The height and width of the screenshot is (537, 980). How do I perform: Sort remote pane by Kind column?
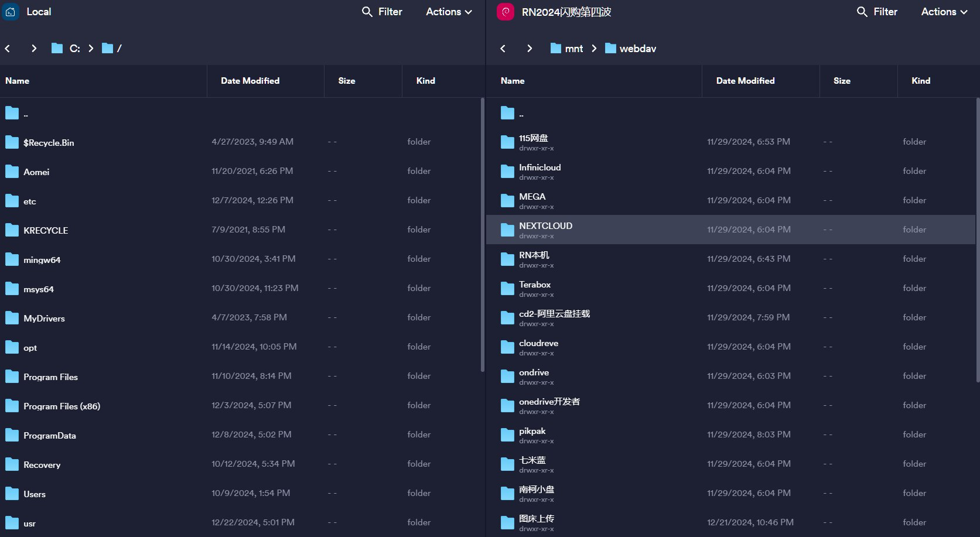tap(921, 81)
